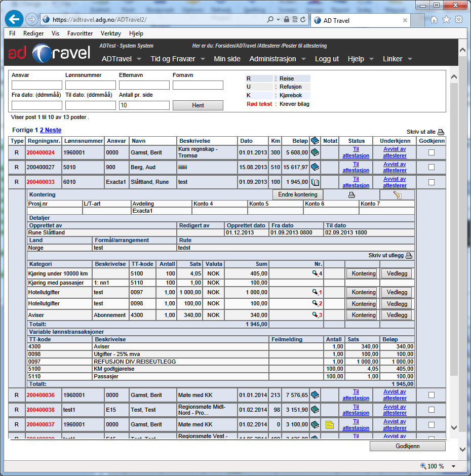Open the Favoritter menu in browser

click(80, 33)
